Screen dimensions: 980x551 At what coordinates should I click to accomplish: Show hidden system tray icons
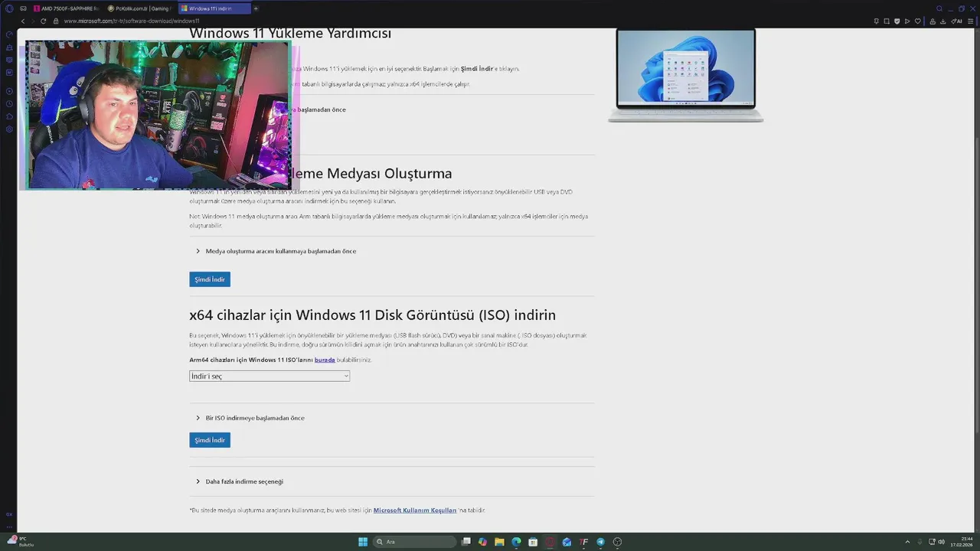click(x=909, y=542)
